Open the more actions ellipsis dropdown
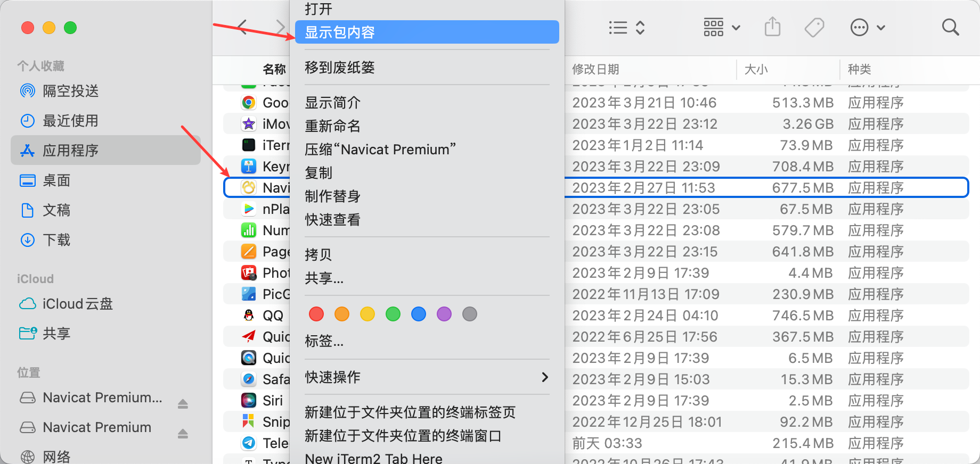The height and width of the screenshot is (464, 980). [x=868, y=27]
